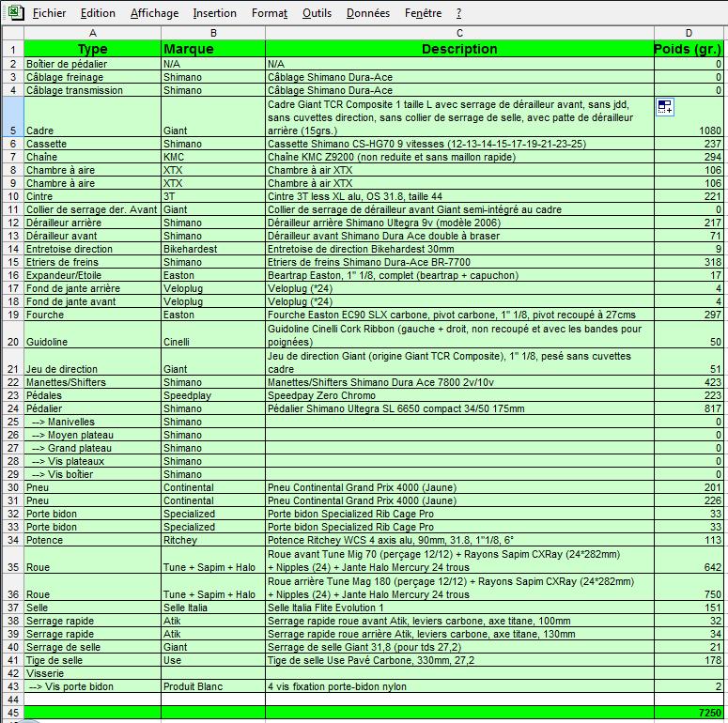Image resolution: width=728 pixels, height=723 pixels.
Task: Select the --> Grand plateau cell
Action: pyautogui.click(x=92, y=448)
